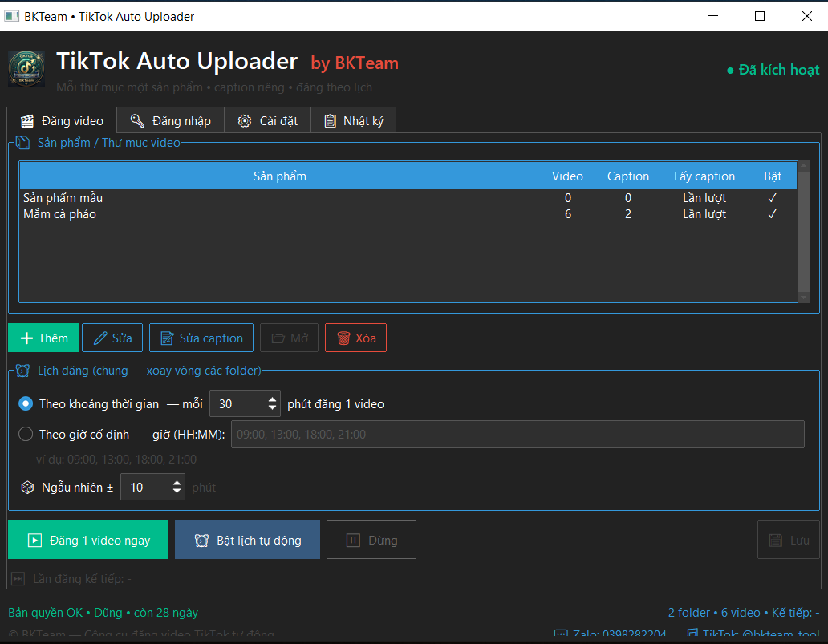Decrease random minutes with down arrow
828x644 pixels.
pos(177,492)
